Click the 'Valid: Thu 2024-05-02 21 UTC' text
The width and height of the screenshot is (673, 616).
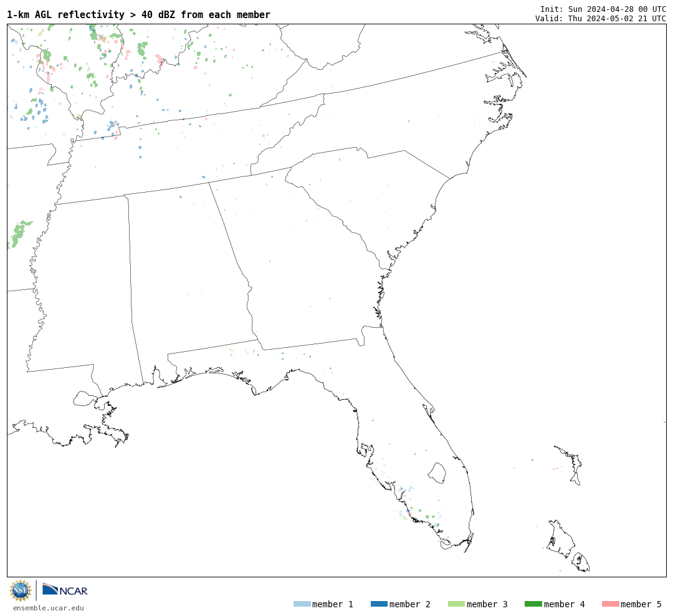click(601, 19)
